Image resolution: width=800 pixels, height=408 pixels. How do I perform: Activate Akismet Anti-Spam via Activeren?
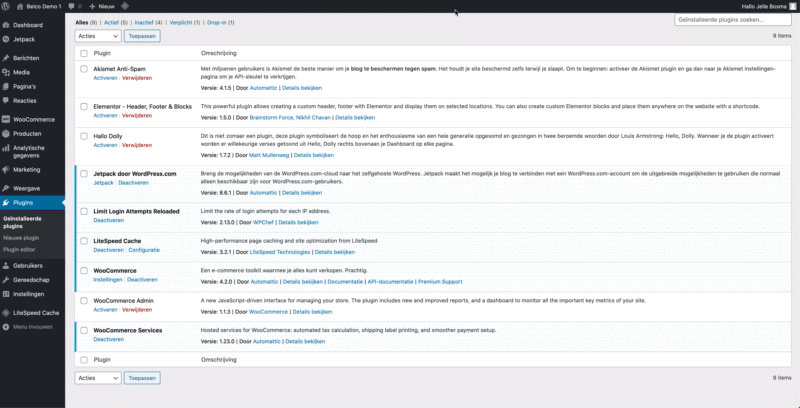105,78
